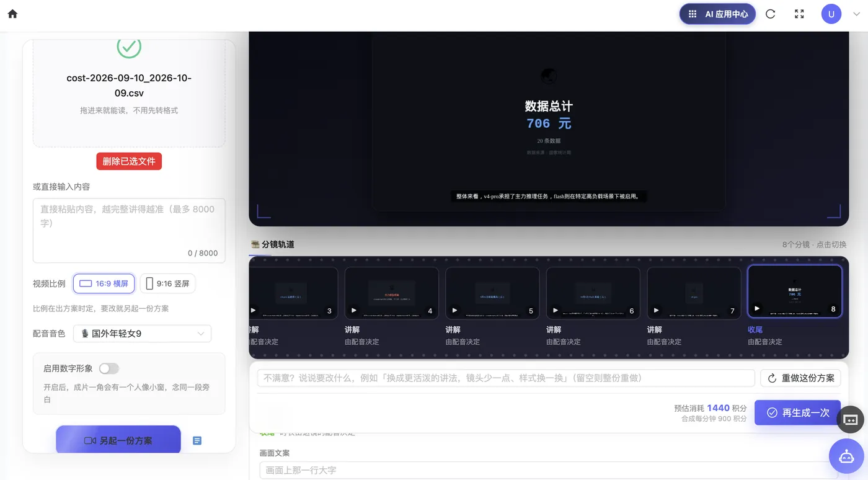Play storyboard clip 4 via play icon
This screenshot has width=868, height=480.
pos(354,310)
